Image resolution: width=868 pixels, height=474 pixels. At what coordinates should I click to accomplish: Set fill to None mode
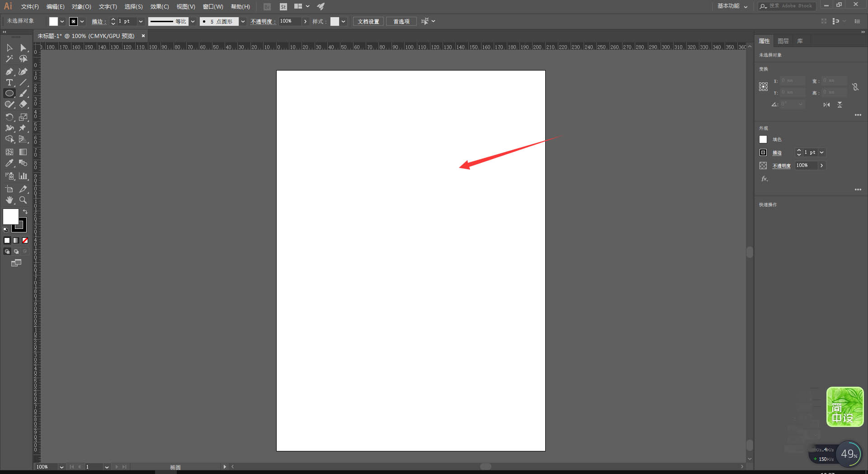click(x=25, y=241)
